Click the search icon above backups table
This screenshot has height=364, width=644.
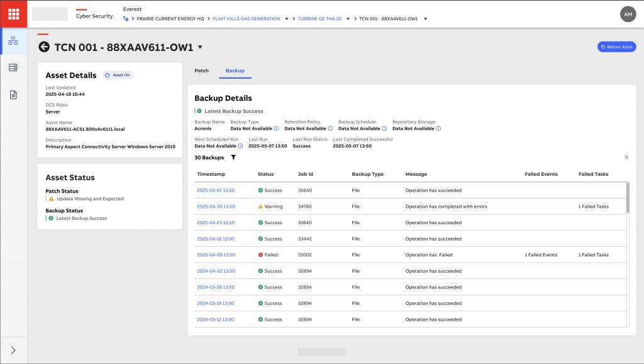[626, 157]
